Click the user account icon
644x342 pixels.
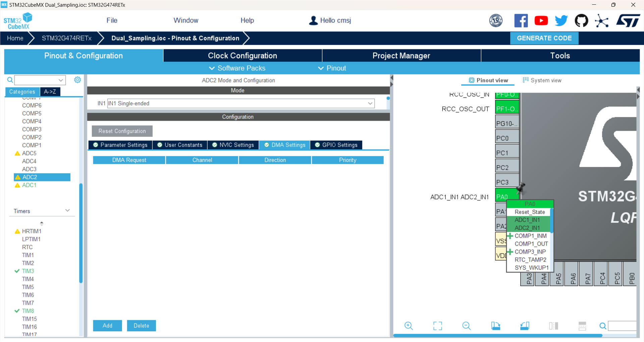pos(313,20)
